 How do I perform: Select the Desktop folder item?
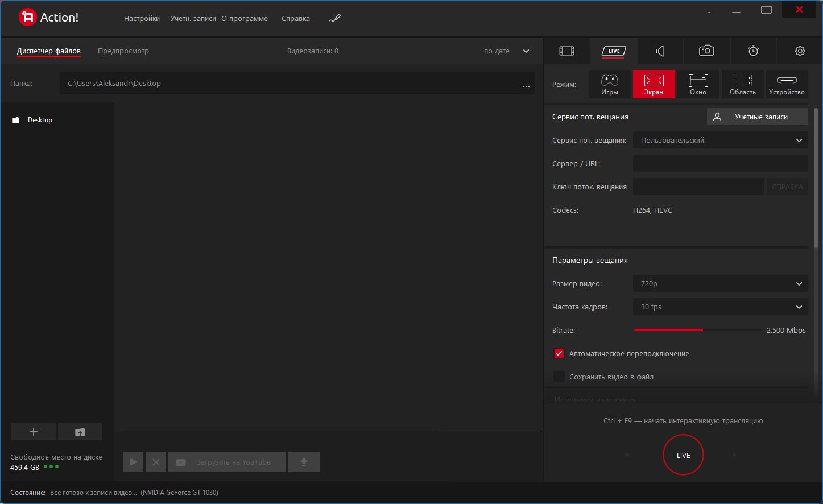pyautogui.click(x=32, y=120)
